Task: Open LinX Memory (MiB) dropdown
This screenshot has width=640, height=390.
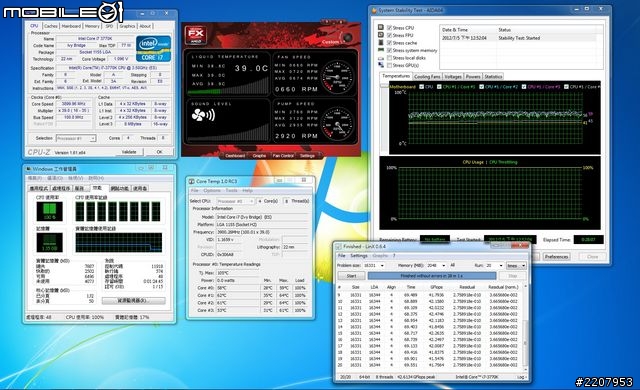Action: coord(436,266)
